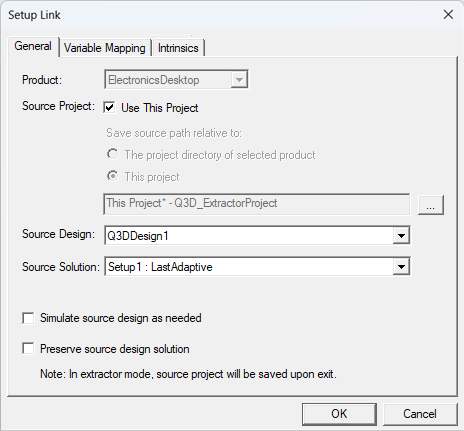
Task: Dismiss the dialog with Cancel
Action: pos(420,414)
